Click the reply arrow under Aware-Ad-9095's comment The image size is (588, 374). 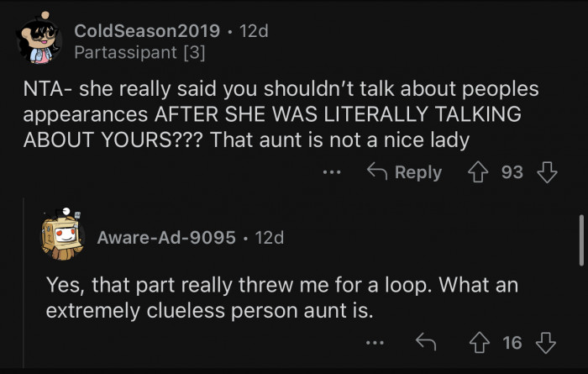coord(426,342)
